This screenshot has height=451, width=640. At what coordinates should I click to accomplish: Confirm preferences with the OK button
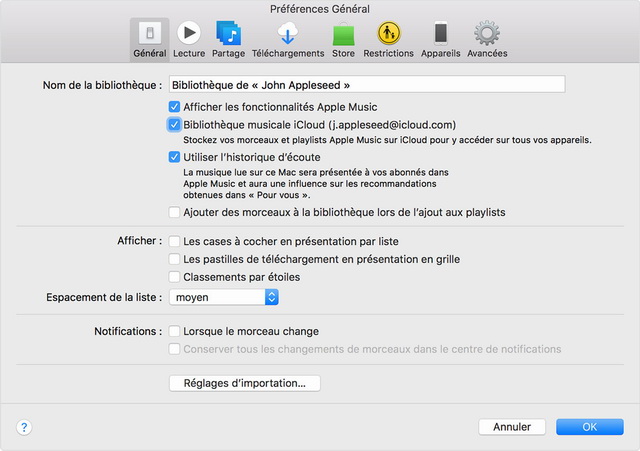589,427
